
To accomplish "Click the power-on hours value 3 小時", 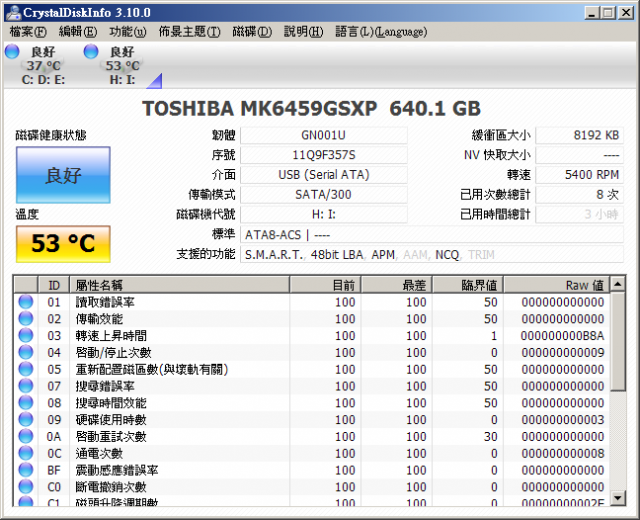I will (x=580, y=214).
